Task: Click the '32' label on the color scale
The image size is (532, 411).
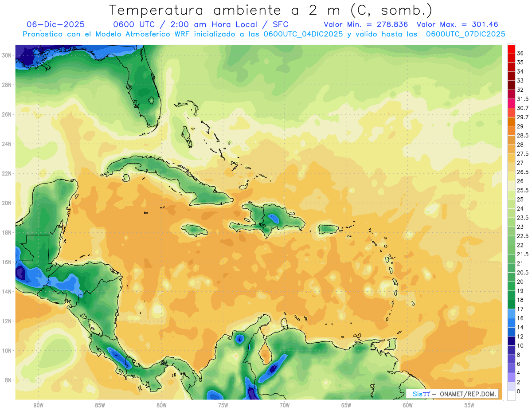Action: [520, 90]
